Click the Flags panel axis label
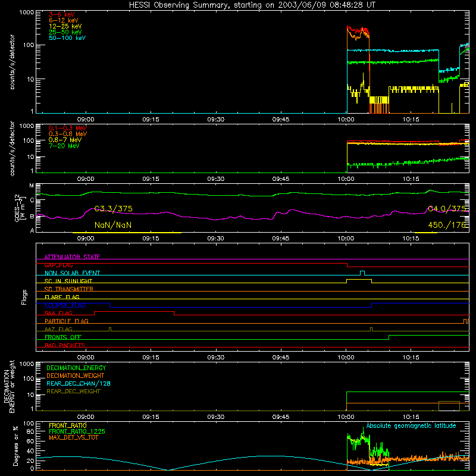Viewport: 476px width, 476px height. pos(24,297)
